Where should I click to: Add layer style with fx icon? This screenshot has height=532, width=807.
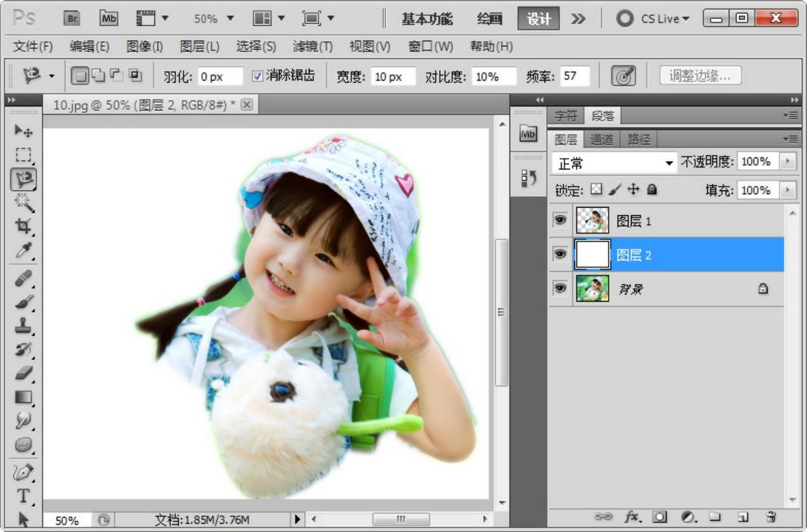633,517
